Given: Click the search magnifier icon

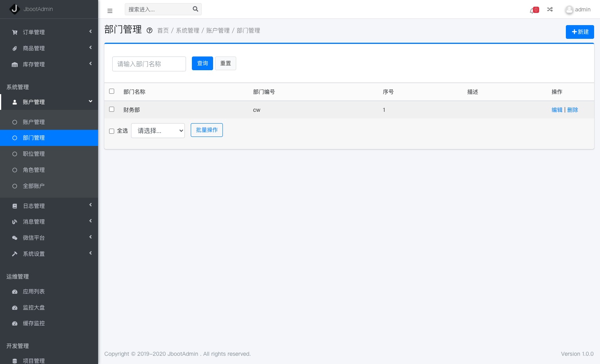Looking at the screenshot, I should pos(195,9).
